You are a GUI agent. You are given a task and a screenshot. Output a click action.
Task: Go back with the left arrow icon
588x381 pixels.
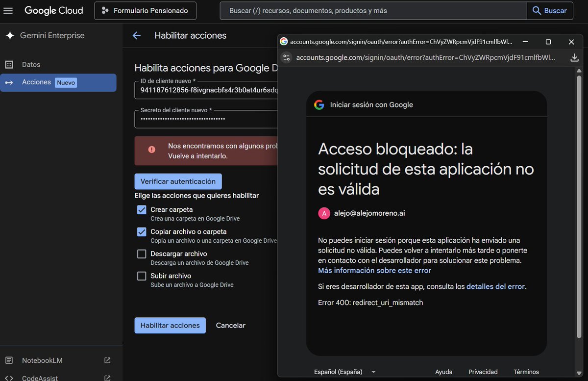(137, 35)
